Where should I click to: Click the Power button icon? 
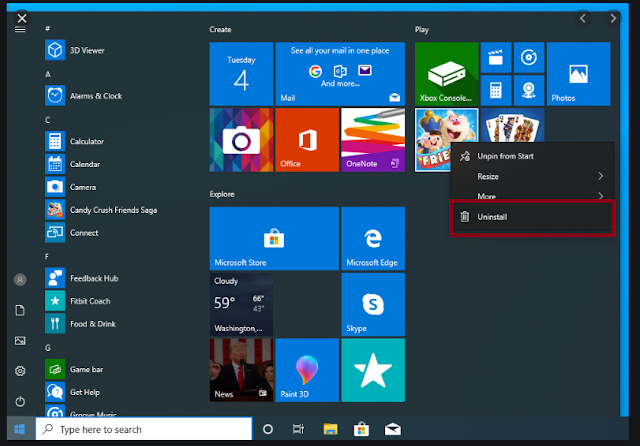point(20,402)
